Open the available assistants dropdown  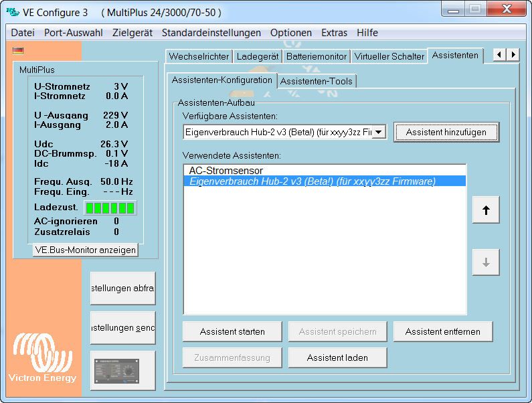coord(379,133)
